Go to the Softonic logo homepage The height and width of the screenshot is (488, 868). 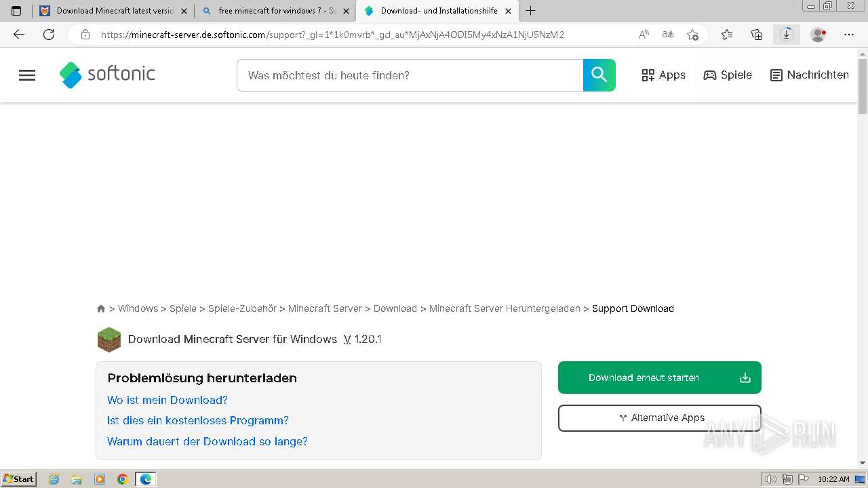pos(107,75)
